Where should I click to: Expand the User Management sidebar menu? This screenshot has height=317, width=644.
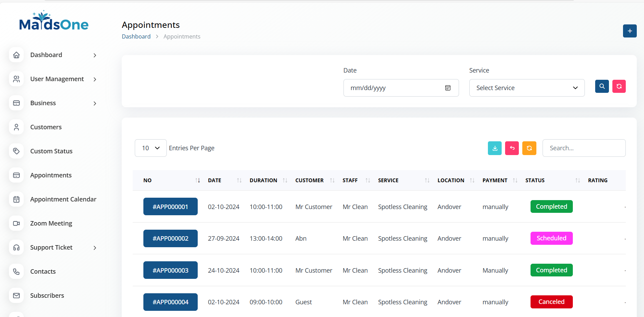point(57,79)
